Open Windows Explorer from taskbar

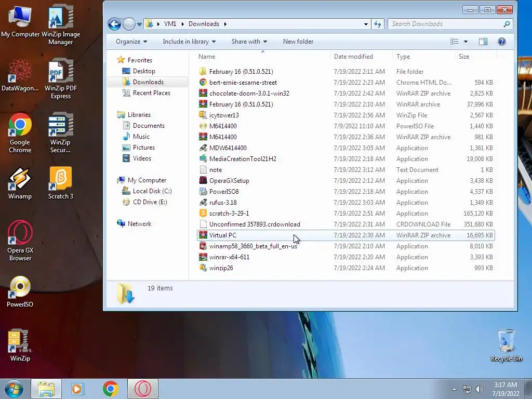[46, 389]
